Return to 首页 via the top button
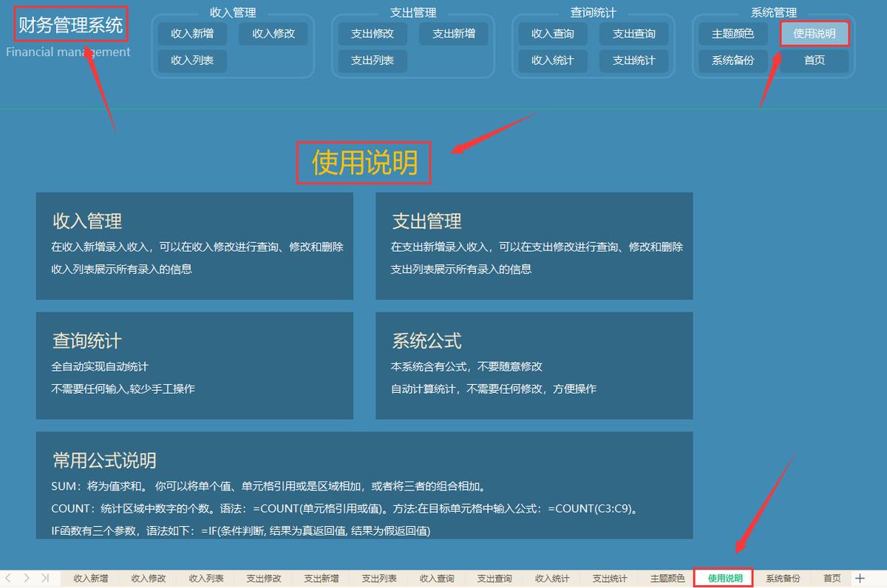 click(815, 61)
